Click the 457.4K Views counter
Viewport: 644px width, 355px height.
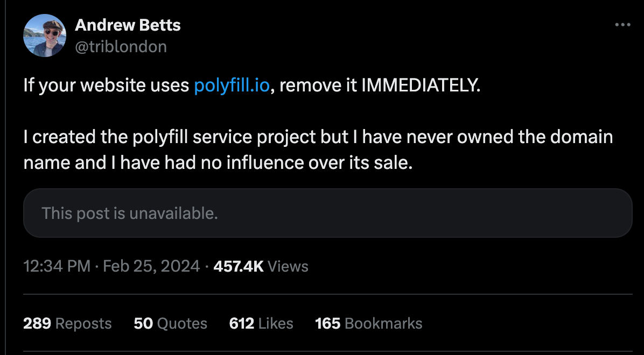coord(239,266)
